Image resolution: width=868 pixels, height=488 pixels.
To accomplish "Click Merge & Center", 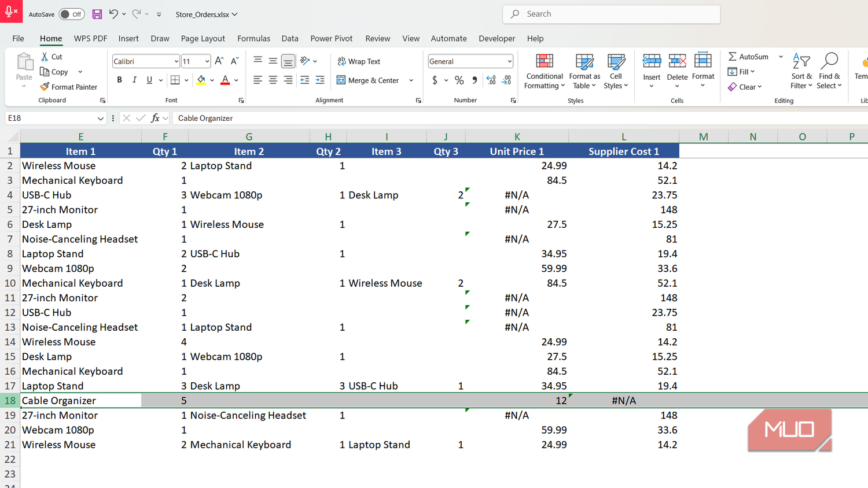I will pyautogui.click(x=368, y=80).
